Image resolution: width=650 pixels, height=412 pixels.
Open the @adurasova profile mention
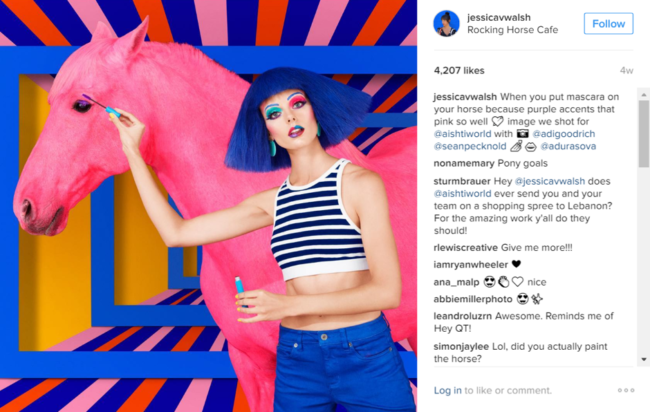coord(568,146)
